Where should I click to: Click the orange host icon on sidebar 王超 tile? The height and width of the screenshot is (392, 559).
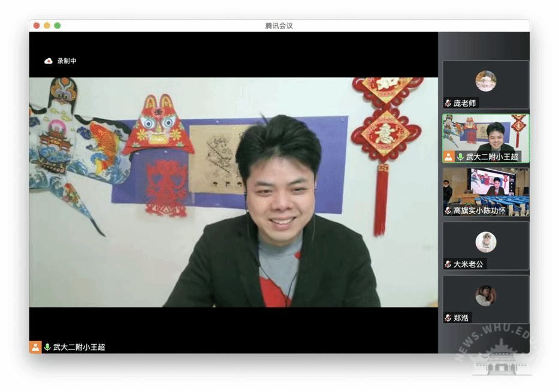point(448,156)
